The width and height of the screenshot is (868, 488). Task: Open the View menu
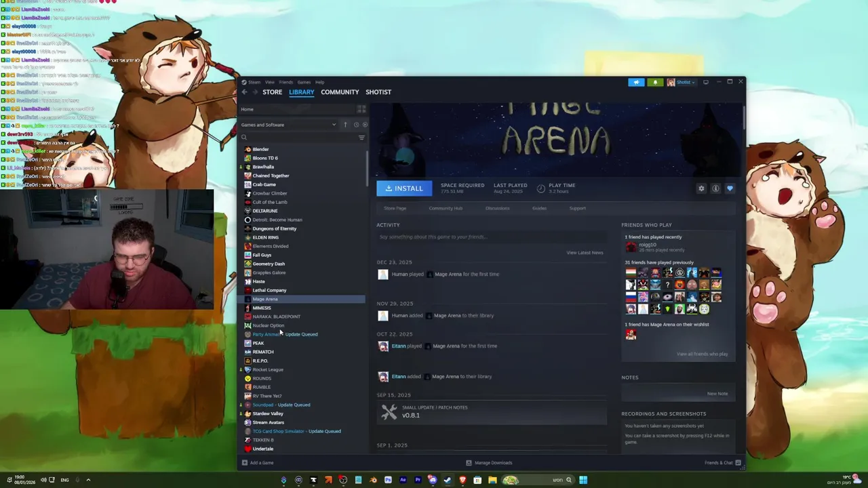[270, 82]
